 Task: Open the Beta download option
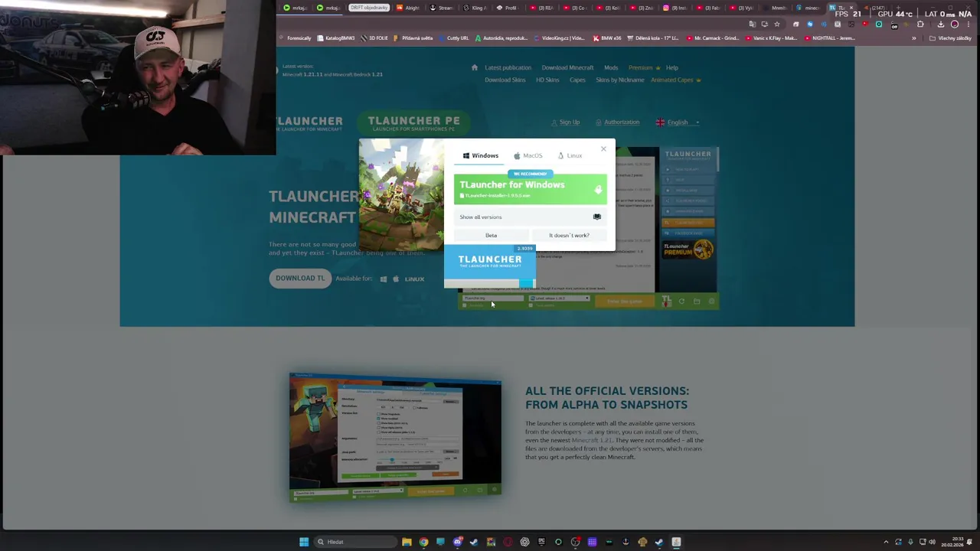coord(491,235)
